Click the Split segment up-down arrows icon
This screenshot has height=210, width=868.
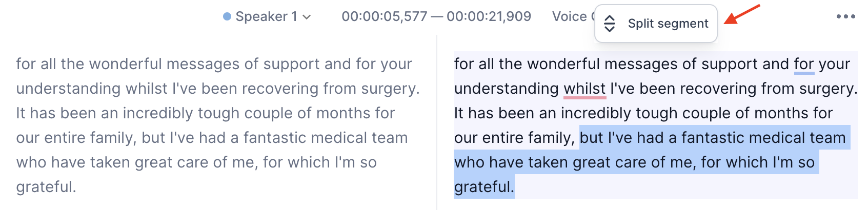609,24
